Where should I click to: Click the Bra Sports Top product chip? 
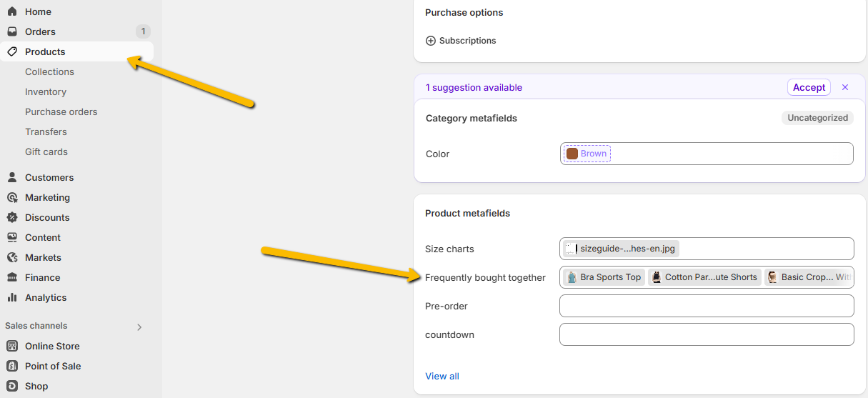click(604, 277)
